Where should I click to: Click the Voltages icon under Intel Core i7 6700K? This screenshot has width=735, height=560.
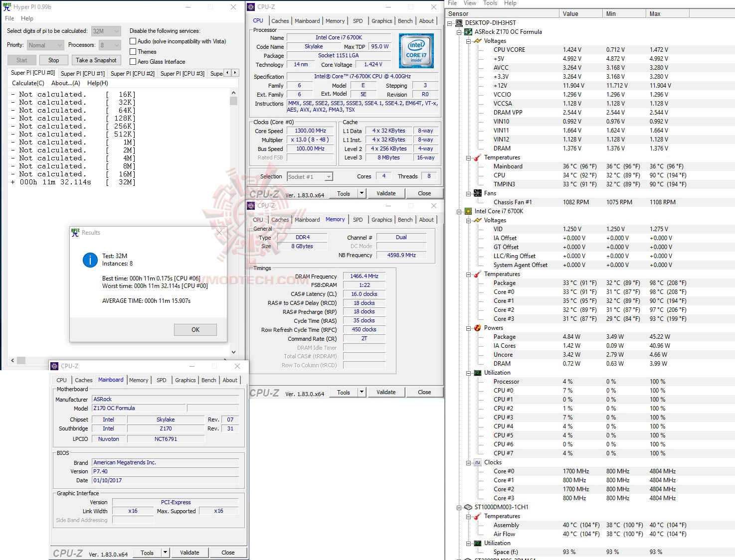[x=477, y=220]
